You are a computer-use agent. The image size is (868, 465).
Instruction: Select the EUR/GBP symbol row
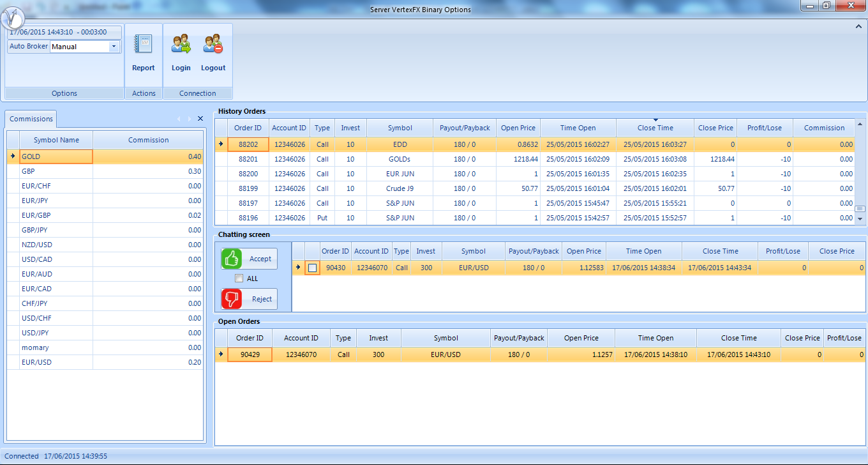(x=105, y=215)
